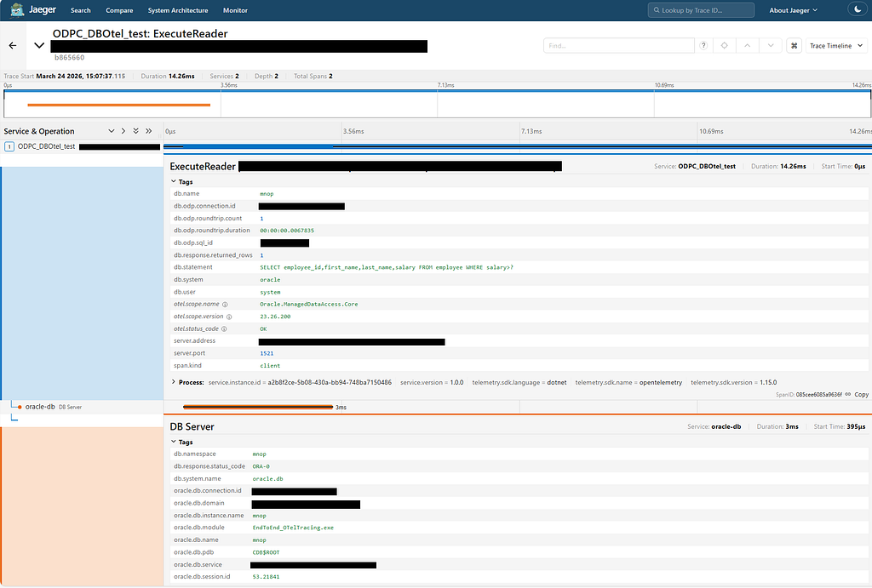This screenshot has width=872, height=588.
Task: Expand all spans double-right chevron
Action: click(x=148, y=131)
